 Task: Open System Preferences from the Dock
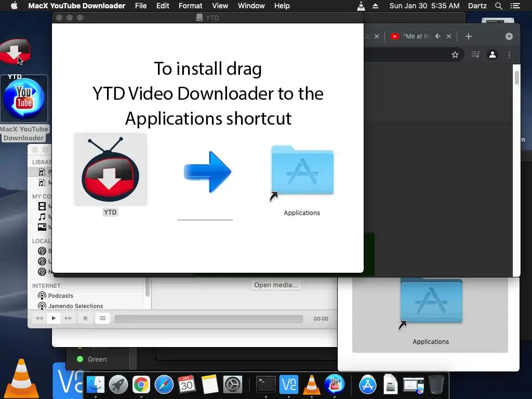pyautogui.click(x=232, y=384)
